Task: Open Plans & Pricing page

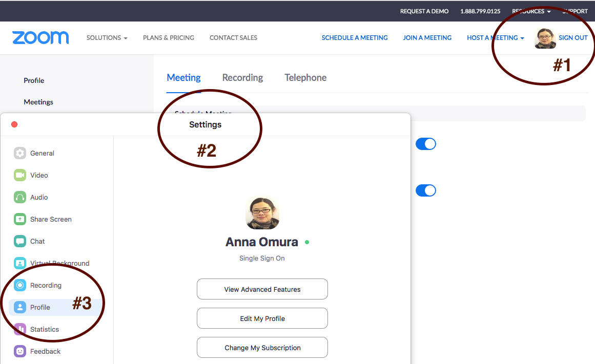Action: tap(169, 38)
